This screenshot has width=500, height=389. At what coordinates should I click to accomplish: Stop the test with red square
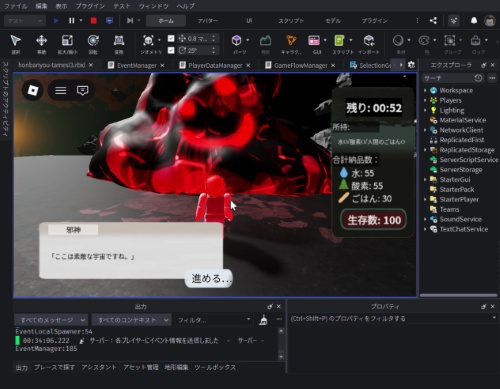tap(94, 21)
